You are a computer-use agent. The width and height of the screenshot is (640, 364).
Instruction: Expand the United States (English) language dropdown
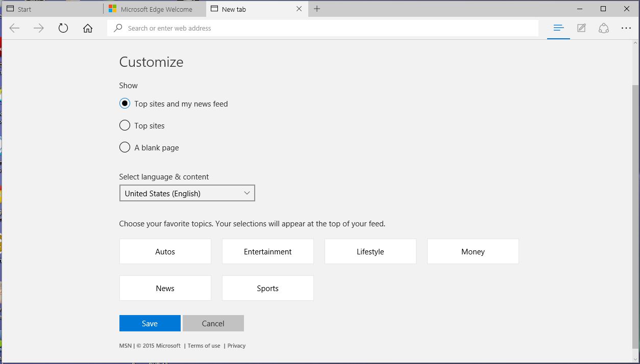tap(187, 193)
